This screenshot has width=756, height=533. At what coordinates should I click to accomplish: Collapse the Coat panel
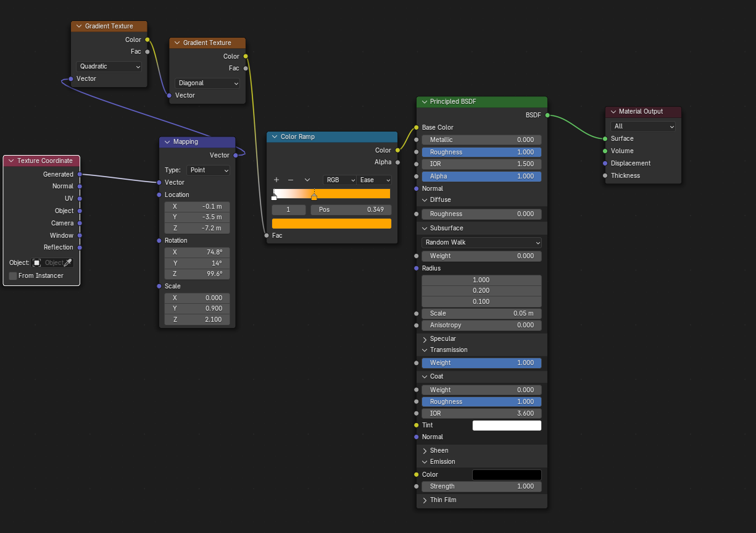[425, 376]
